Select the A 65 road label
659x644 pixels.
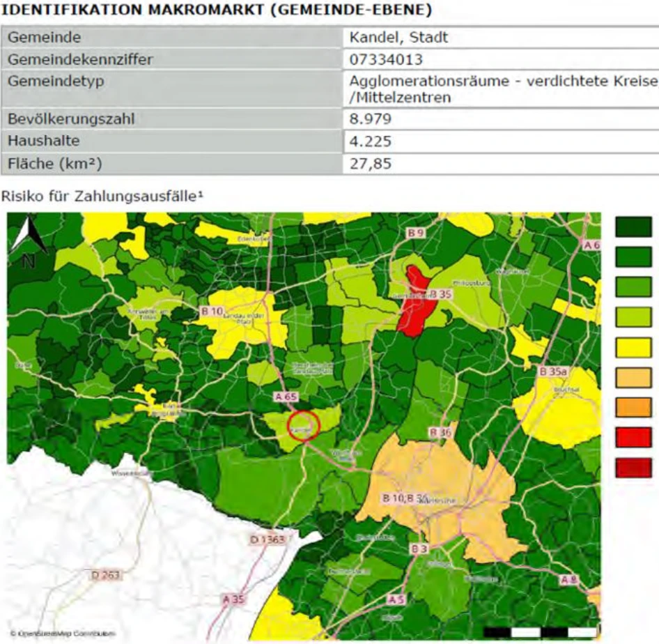point(286,397)
